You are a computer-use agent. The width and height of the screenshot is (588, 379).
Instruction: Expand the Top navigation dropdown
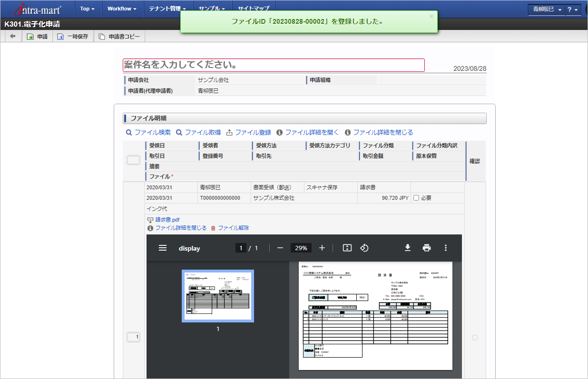point(87,9)
